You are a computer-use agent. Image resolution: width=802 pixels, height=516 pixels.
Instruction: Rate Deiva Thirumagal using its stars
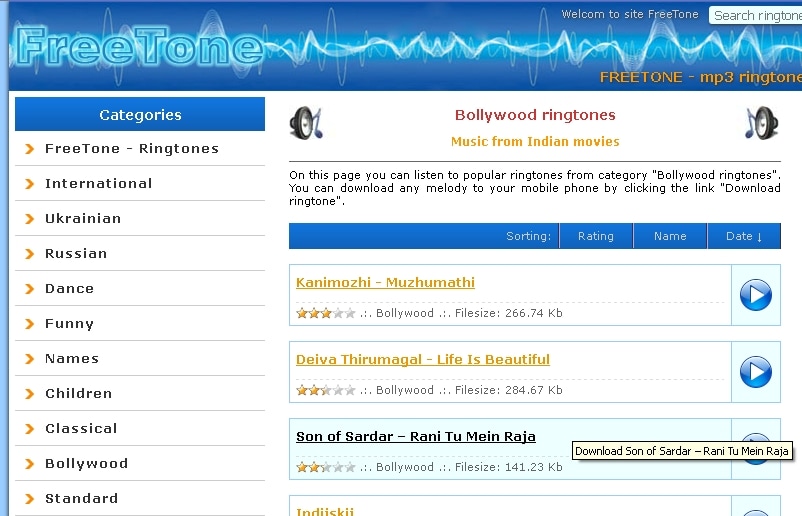click(326, 390)
